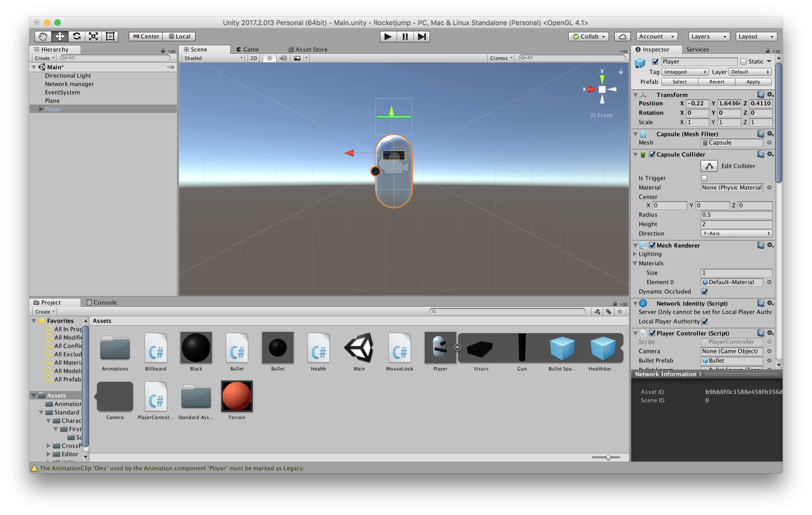Select the Scale tool in toolbar
812x515 pixels.
93,36
